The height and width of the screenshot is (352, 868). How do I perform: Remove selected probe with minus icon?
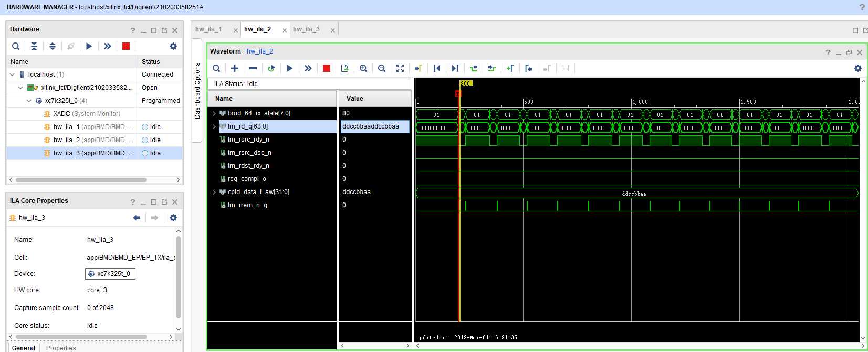click(x=253, y=68)
